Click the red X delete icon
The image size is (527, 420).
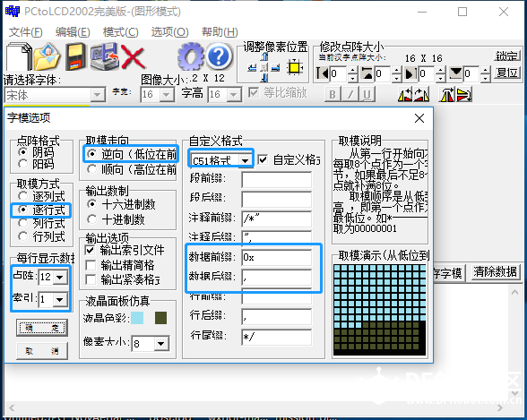133,56
